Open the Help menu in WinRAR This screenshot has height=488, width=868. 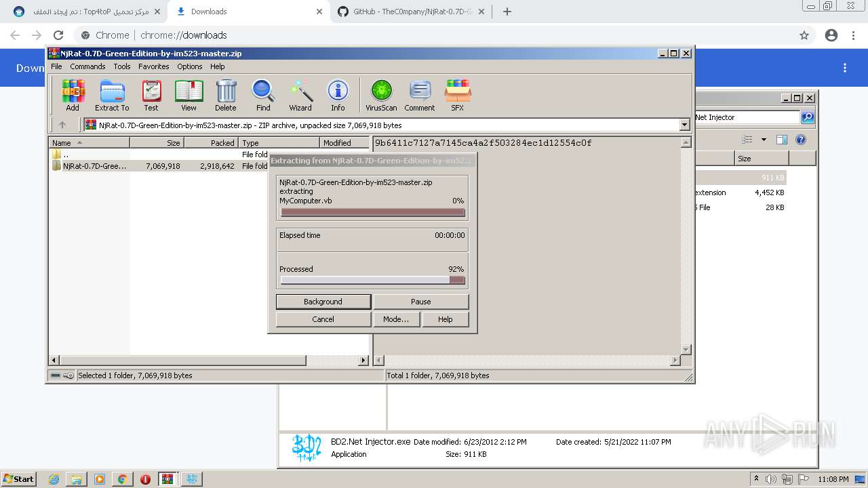pyautogui.click(x=218, y=66)
